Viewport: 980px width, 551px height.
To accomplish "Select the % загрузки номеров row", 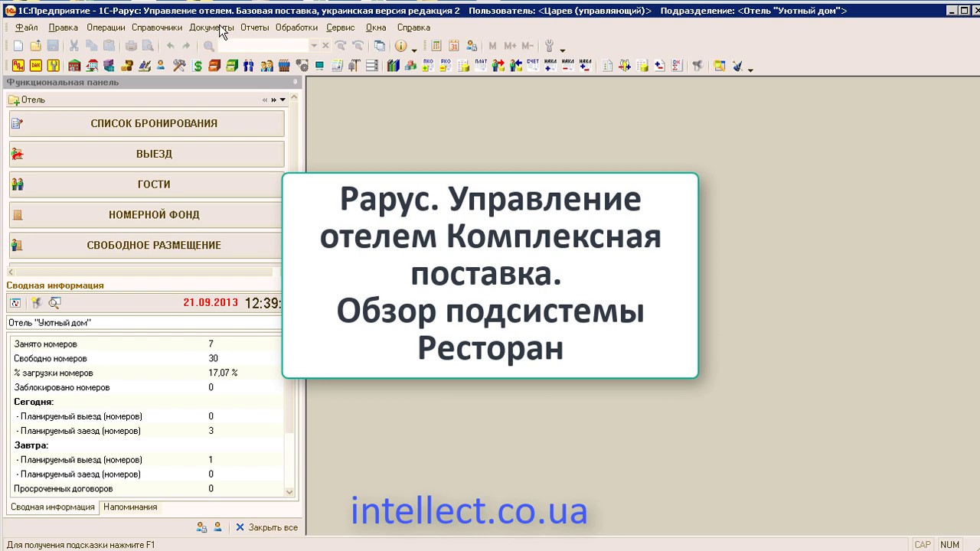I will pyautogui.click(x=145, y=373).
